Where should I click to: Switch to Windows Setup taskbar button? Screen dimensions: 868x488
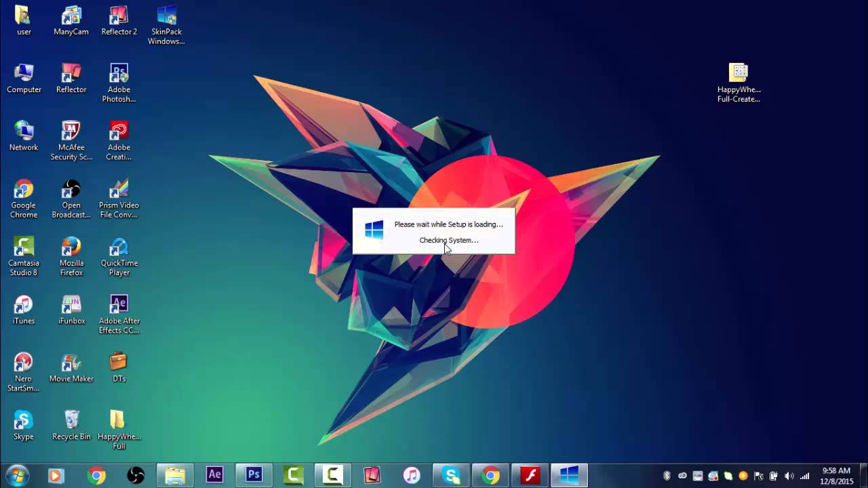point(569,476)
